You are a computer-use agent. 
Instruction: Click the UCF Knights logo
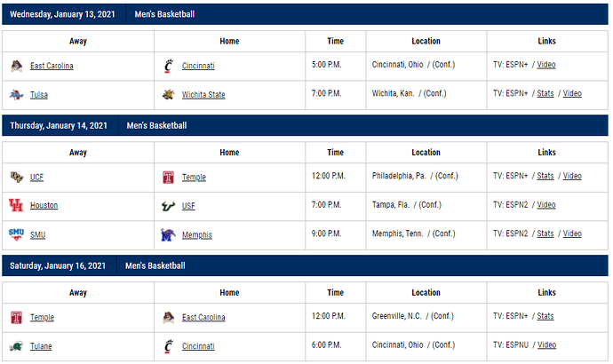[x=16, y=177]
